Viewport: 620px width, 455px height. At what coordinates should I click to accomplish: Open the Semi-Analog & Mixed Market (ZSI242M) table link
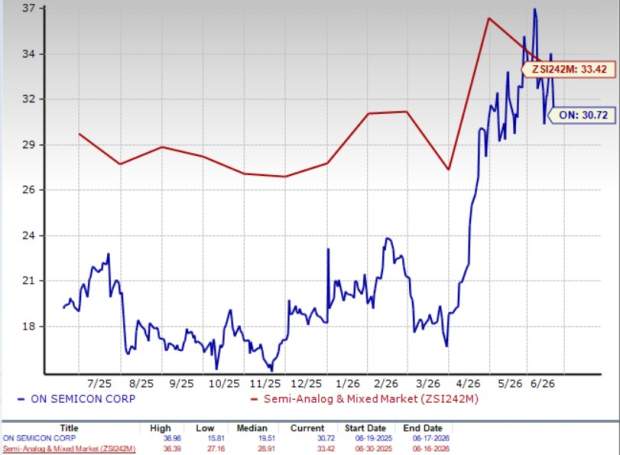click(69, 449)
